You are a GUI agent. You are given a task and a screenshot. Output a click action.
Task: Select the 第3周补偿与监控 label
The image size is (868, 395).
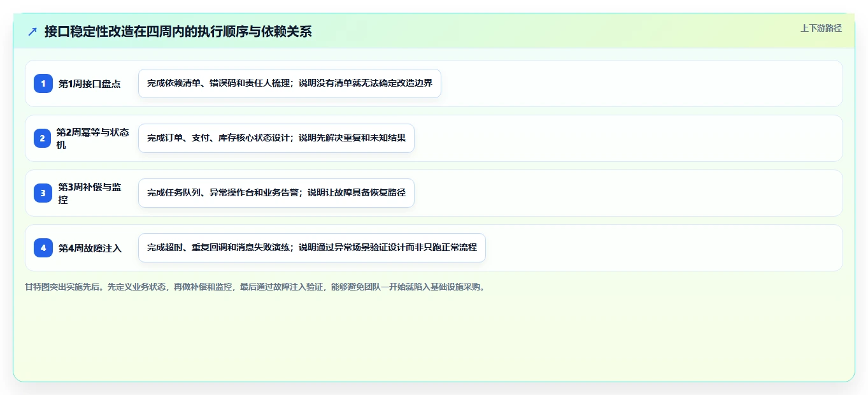[x=90, y=193]
